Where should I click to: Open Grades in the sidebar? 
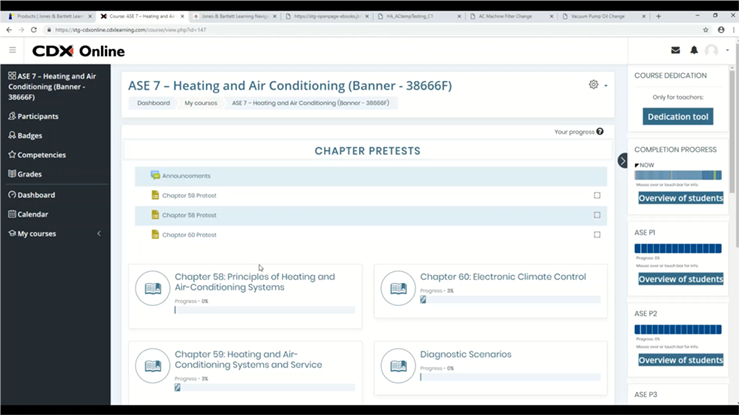(30, 174)
